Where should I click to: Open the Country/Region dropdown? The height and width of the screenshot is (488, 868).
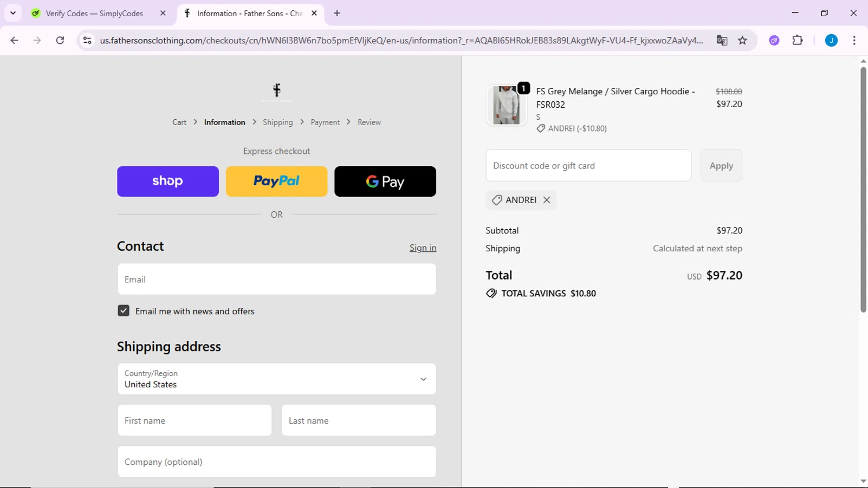point(277,379)
